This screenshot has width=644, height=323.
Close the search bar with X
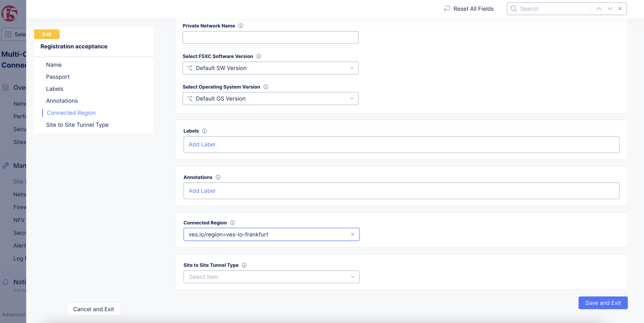coord(620,9)
